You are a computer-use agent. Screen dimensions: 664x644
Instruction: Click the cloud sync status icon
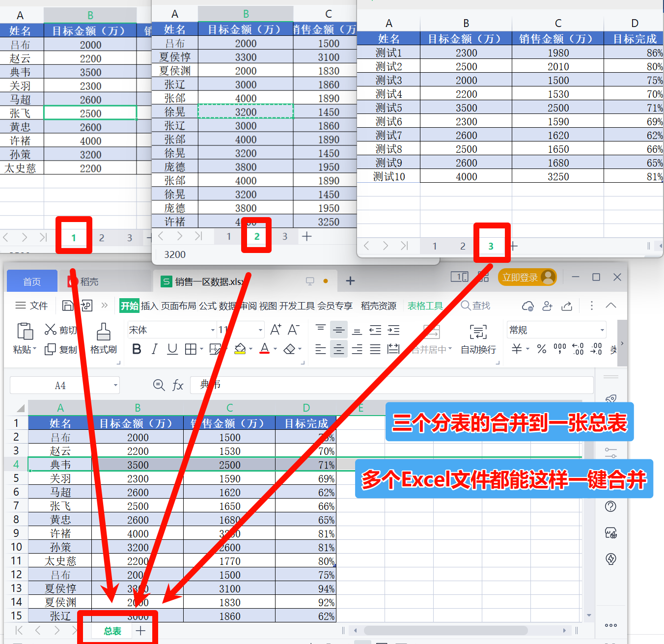click(527, 306)
